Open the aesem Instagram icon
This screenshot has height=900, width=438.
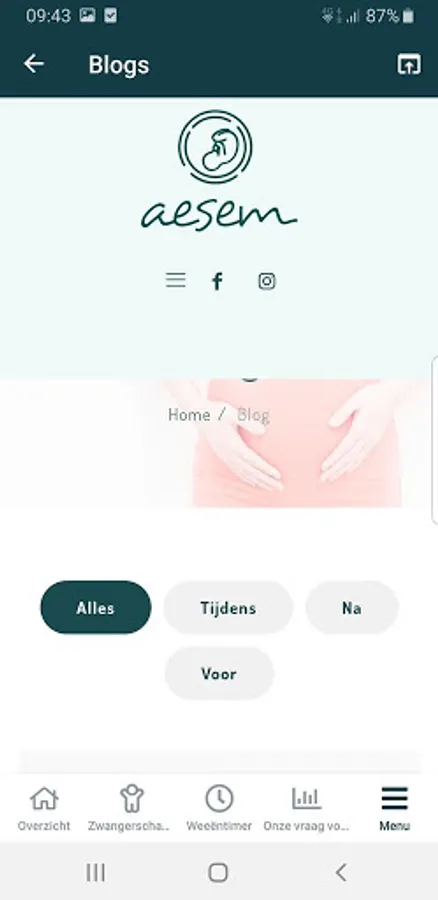(x=266, y=281)
